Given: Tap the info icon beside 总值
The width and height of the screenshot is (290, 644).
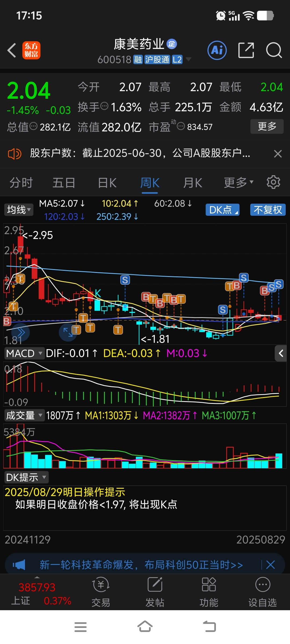Looking at the screenshot, I should coord(33,126).
